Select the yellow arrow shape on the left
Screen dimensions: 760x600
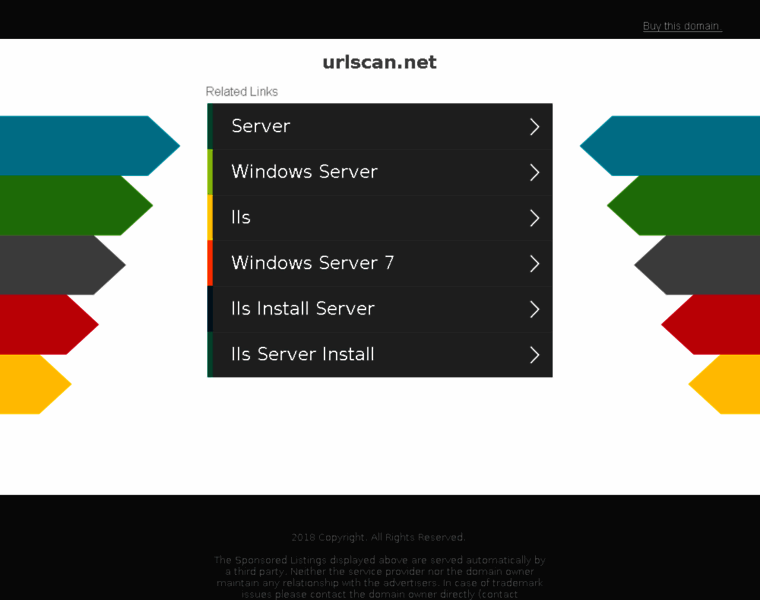[x=30, y=384]
